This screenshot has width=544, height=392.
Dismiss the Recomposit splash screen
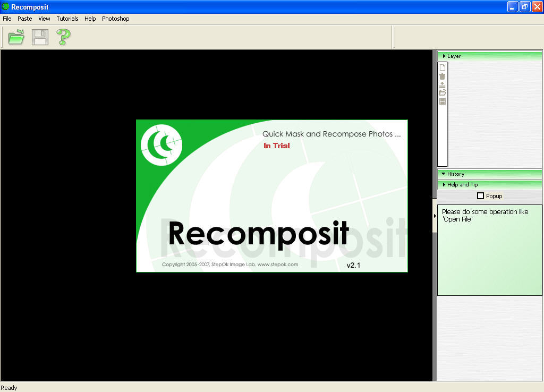pos(272,195)
